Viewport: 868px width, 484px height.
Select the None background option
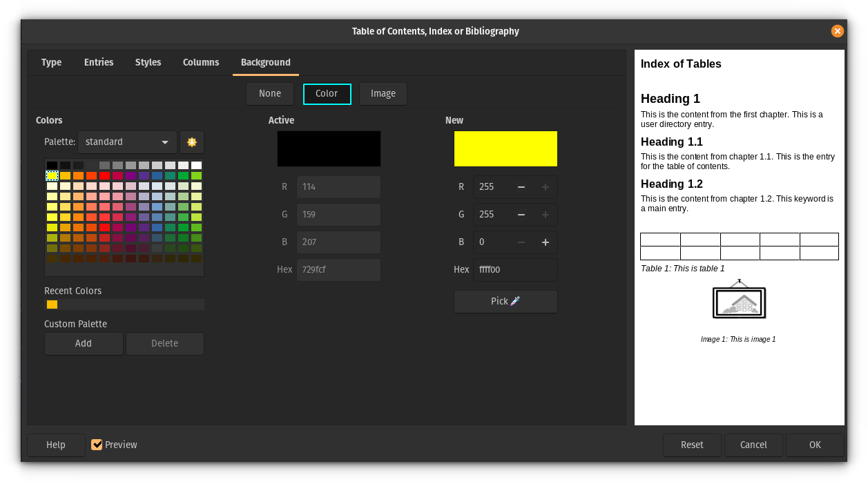pyautogui.click(x=270, y=94)
